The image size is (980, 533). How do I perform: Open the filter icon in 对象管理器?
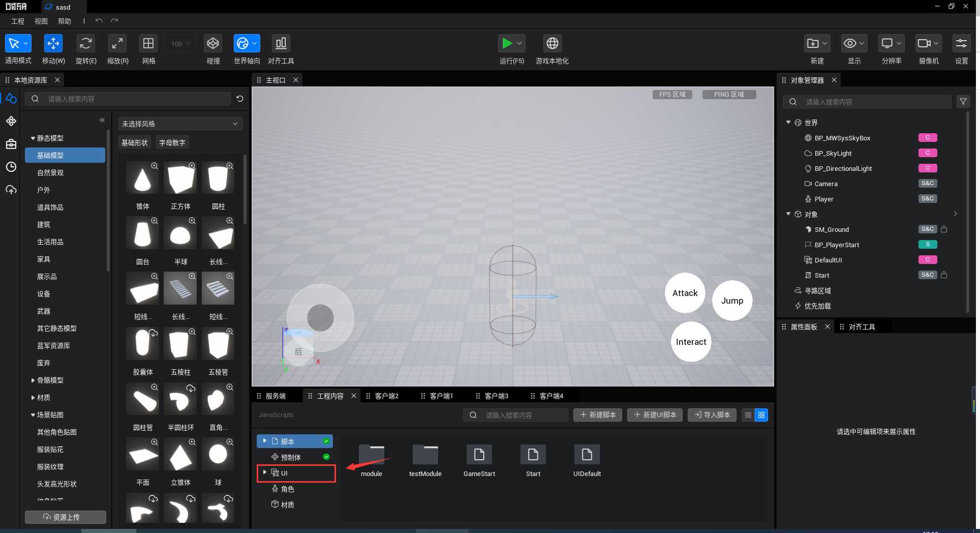[963, 102]
